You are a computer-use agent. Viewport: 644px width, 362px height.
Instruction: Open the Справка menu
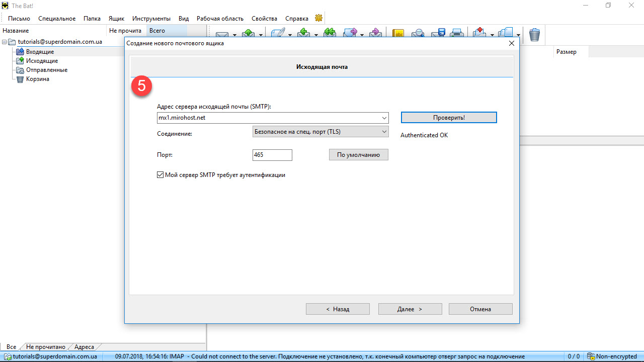click(x=297, y=19)
